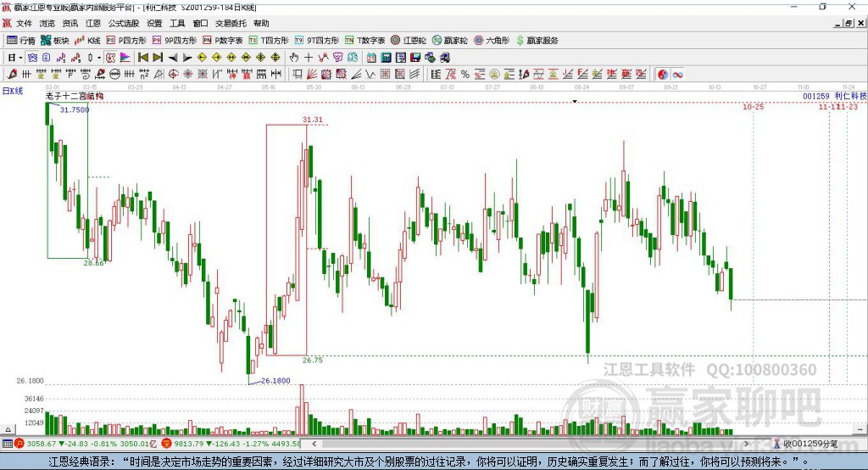Open the P四方形 tool
Screen dimensions: 868x470
pyautogui.click(x=126, y=41)
